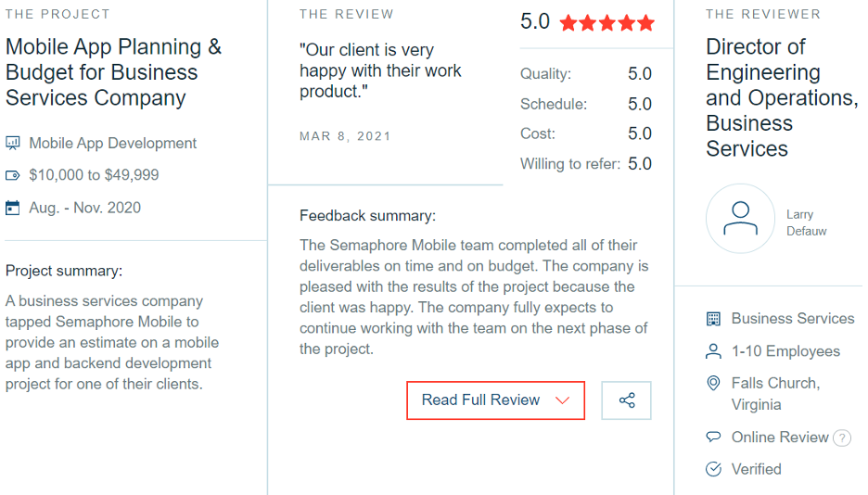This screenshot has height=495, width=868.
Task: Click the Mobile App Development monitor icon
Action: click(13, 144)
